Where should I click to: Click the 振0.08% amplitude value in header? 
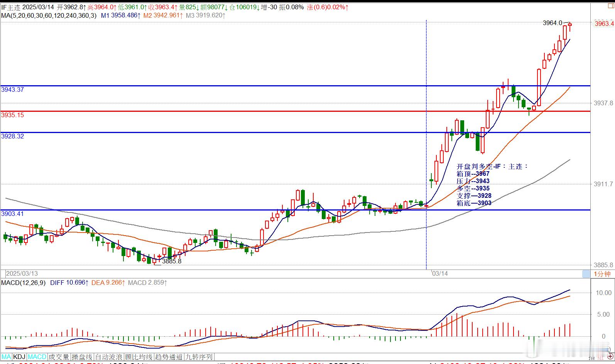click(291, 7)
